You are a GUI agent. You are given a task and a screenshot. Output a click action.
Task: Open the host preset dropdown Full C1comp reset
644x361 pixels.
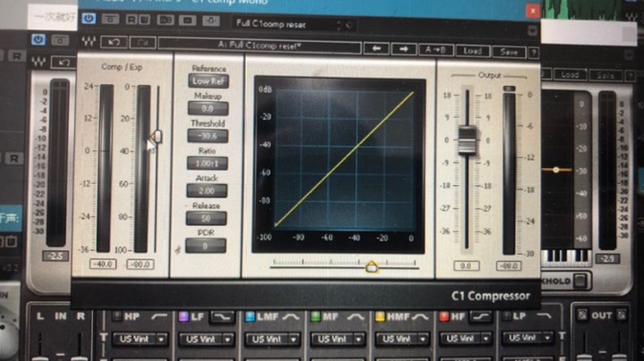coord(293,25)
